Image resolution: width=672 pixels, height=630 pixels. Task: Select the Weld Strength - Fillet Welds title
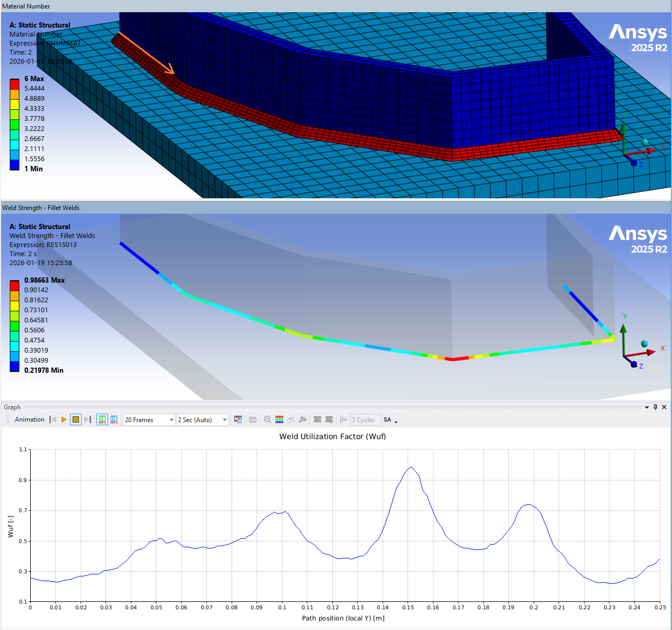pyautogui.click(x=41, y=208)
